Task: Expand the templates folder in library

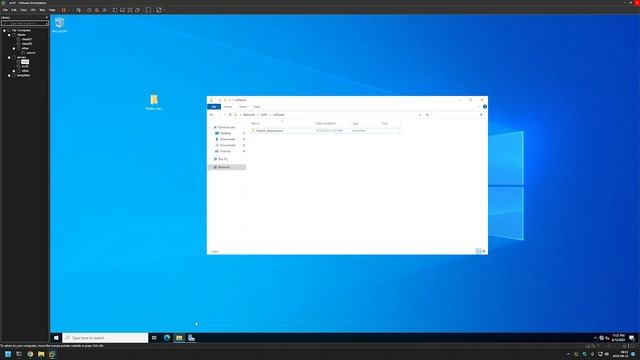Action: tap(9, 75)
